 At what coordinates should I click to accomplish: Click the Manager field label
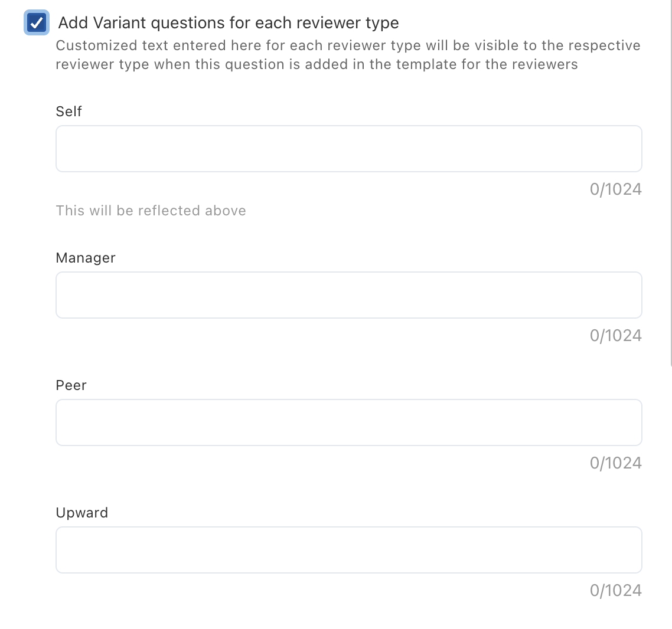coord(86,258)
